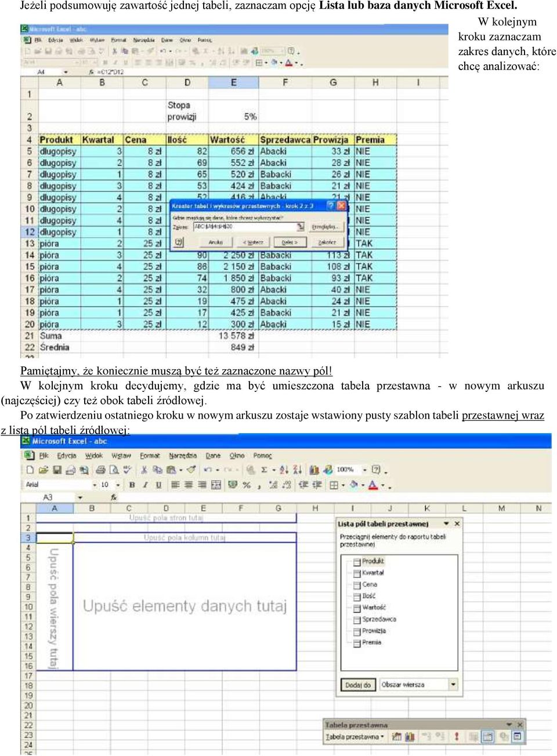Click the AutoSum sigma icon
The width and height of the screenshot is (557, 756).
click(265, 470)
